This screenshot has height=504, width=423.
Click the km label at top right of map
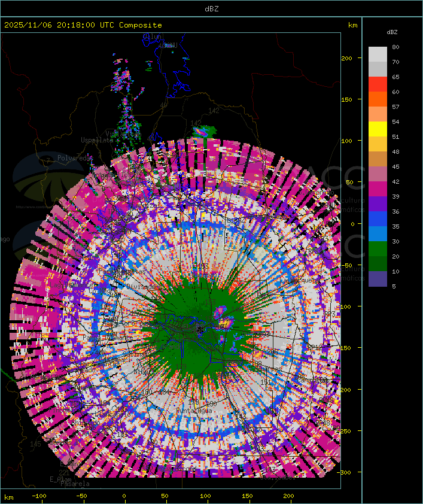click(x=352, y=25)
